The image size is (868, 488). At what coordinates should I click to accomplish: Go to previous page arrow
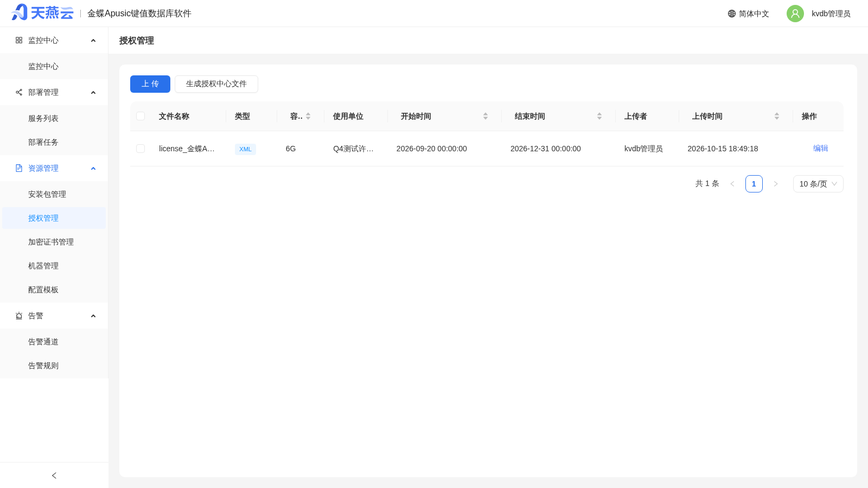coord(732,184)
